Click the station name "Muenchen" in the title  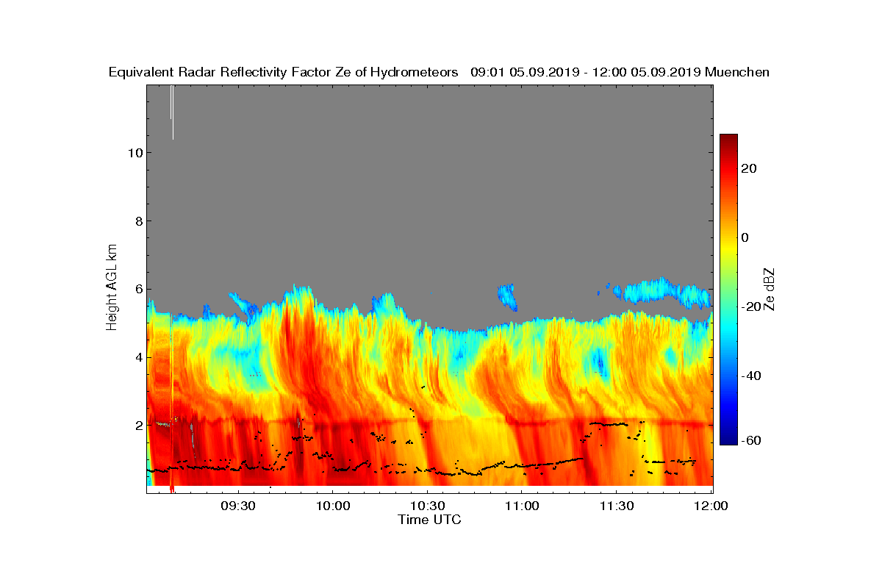point(737,72)
